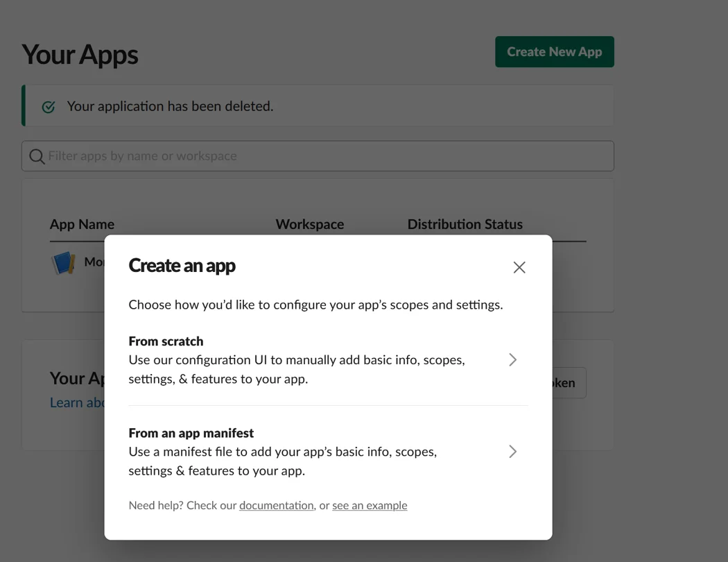Click the Distribution Status column header

pyautogui.click(x=465, y=224)
